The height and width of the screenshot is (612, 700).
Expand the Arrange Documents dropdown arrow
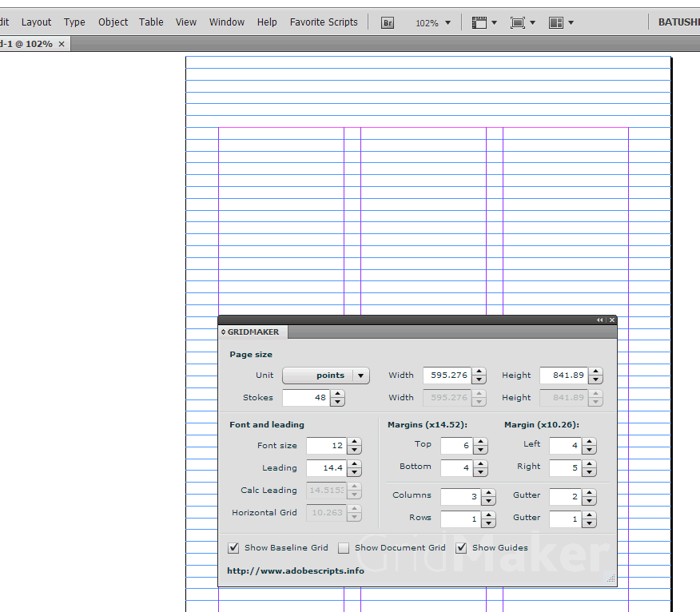(x=571, y=22)
